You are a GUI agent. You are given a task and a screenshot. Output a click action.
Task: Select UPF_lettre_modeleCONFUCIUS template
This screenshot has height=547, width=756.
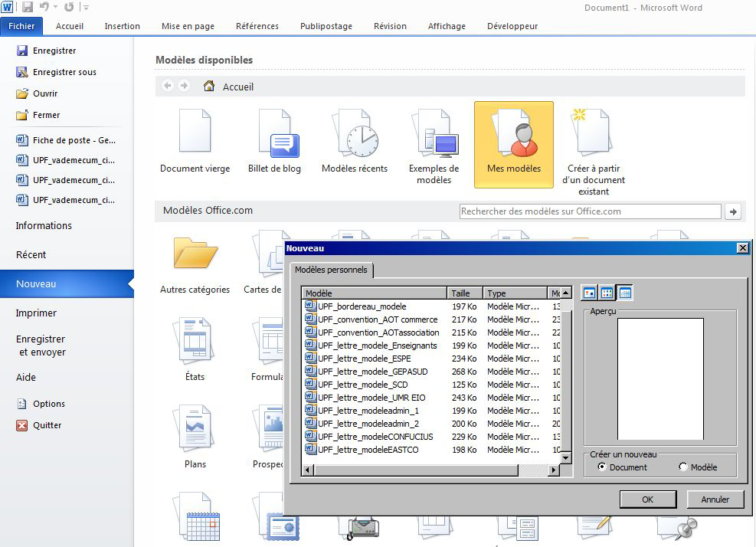pyautogui.click(x=369, y=437)
